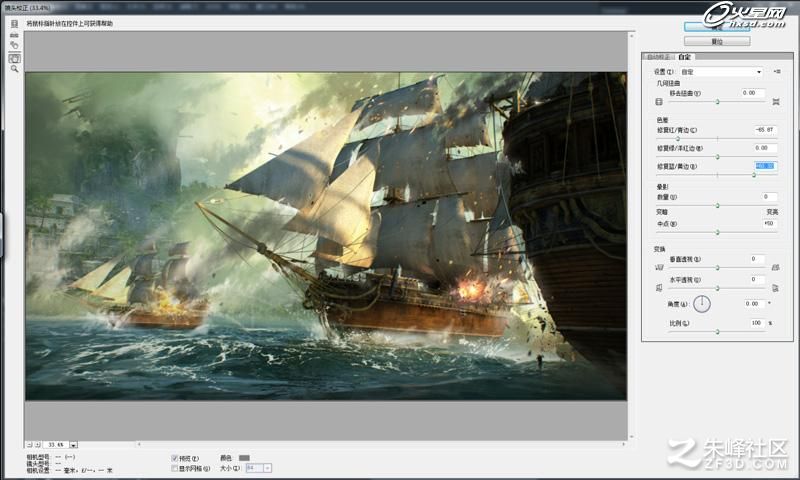Click the preview horizontal scrollbar left arrow

pos(139,444)
